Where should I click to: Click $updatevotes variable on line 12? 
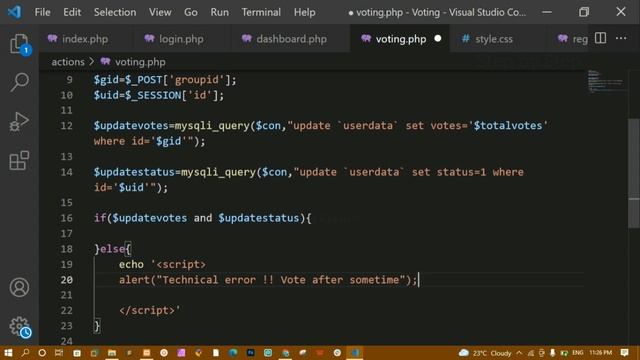coord(131,126)
